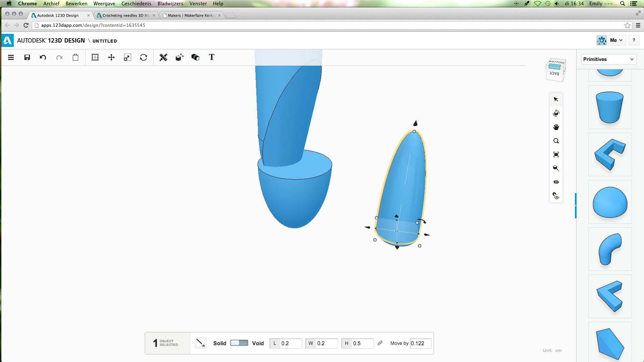Screen dimensions: 644x362
Task: Click the panel collapse handle beside primitives
Action: 576,205
